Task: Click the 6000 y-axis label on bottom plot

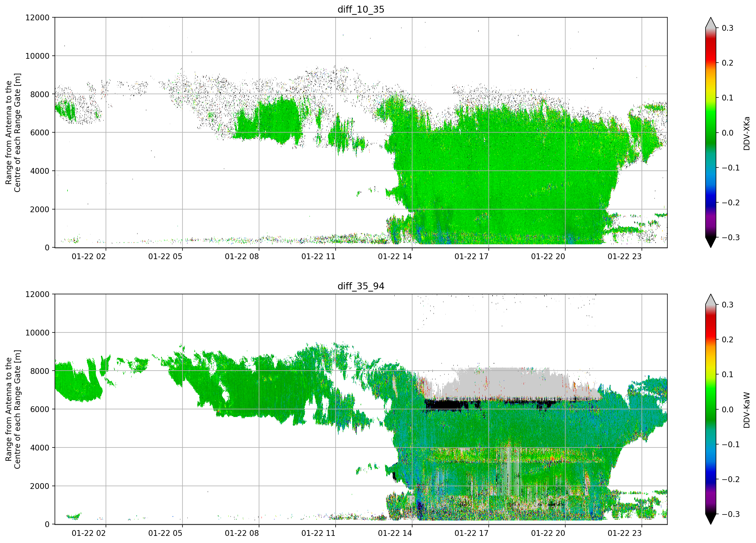Action: coord(40,409)
